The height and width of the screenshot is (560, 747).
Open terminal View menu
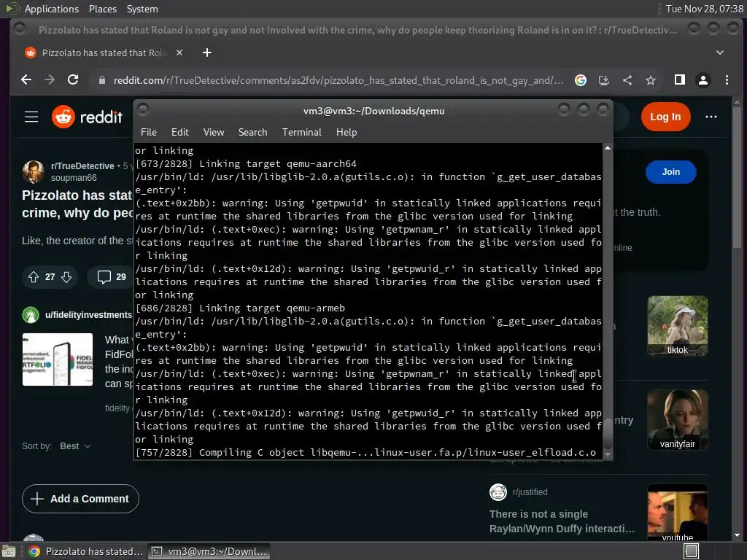point(214,133)
